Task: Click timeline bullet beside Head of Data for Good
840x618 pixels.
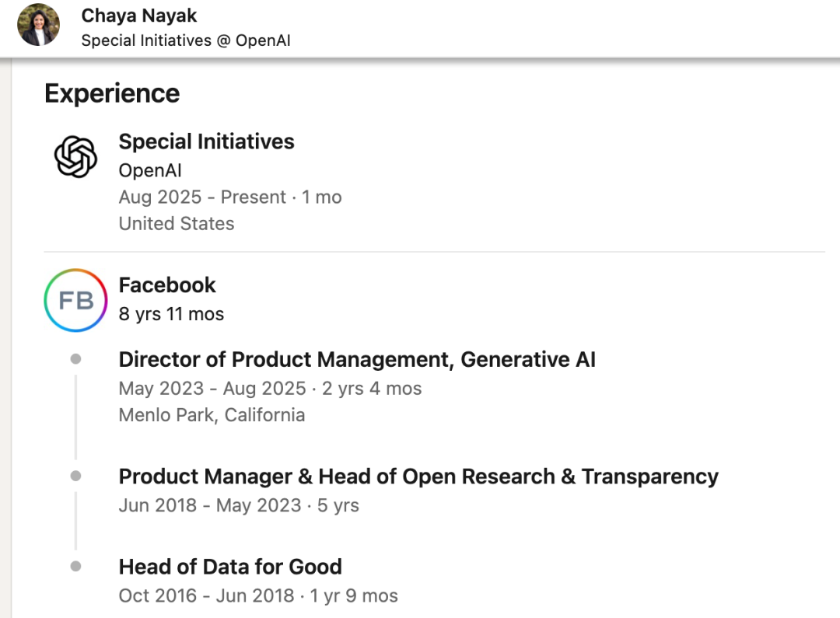Action: (75, 567)
